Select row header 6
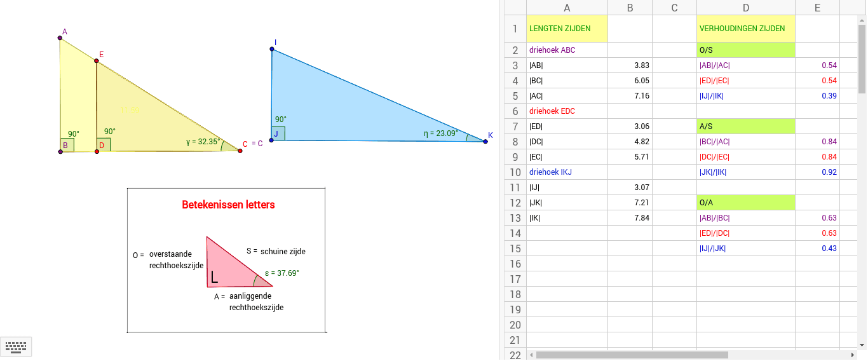This screenshot has height=361, width=868. point(515,111)
